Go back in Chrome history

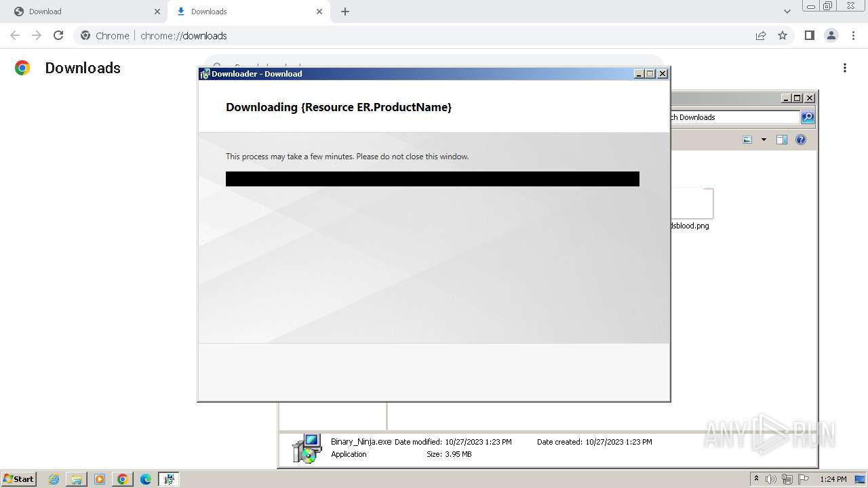click(15, 35)
